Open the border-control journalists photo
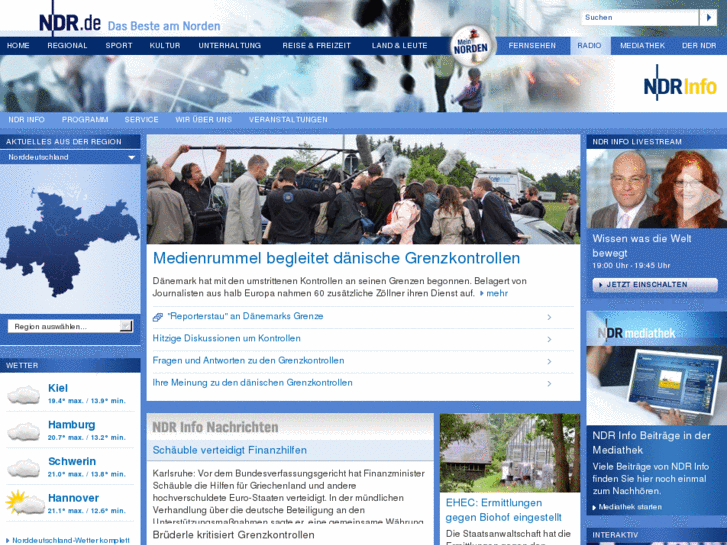 pyautogui.click(x=363, y=189)
